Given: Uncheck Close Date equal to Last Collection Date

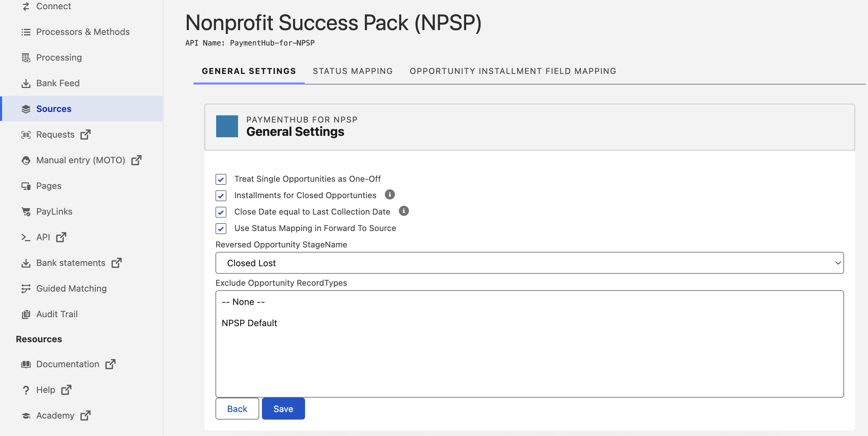Looking at the screenshot, I should (x=221, y=212).
